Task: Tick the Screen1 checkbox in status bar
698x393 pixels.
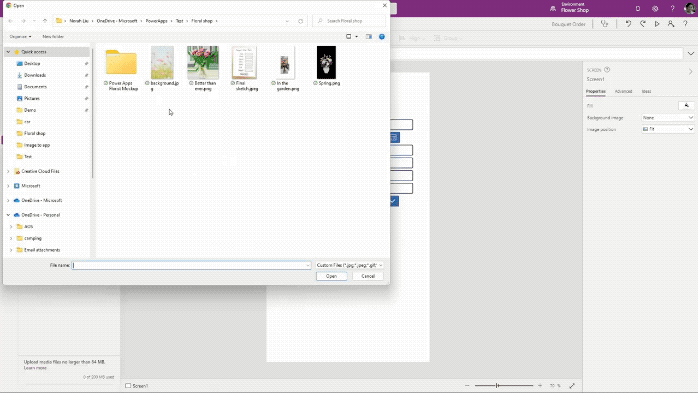Action: [128, 386]
